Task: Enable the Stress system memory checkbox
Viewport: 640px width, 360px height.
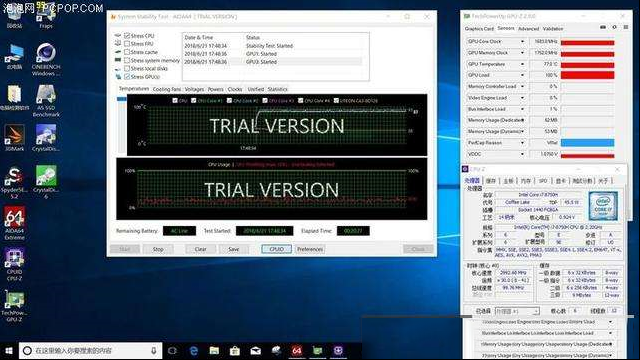Action: 127,60
